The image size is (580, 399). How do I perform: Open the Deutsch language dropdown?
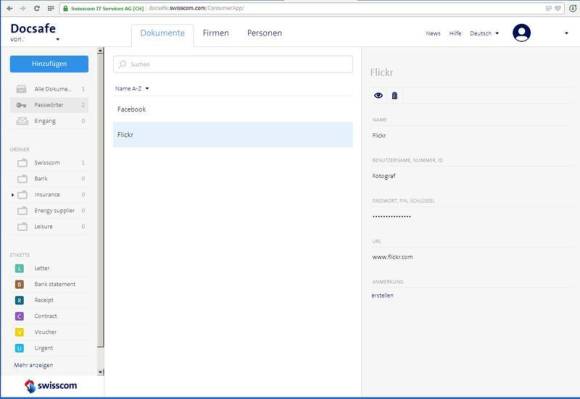(484, 33)
